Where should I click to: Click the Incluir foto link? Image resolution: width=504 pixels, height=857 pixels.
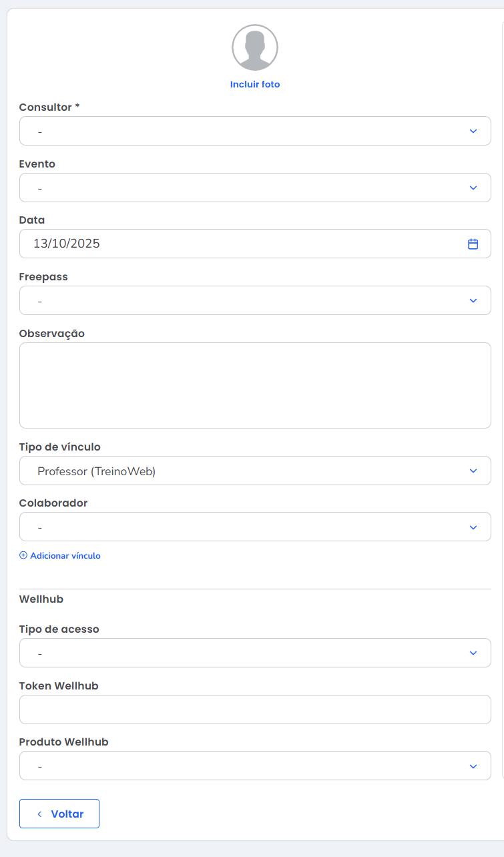(255, 85)
